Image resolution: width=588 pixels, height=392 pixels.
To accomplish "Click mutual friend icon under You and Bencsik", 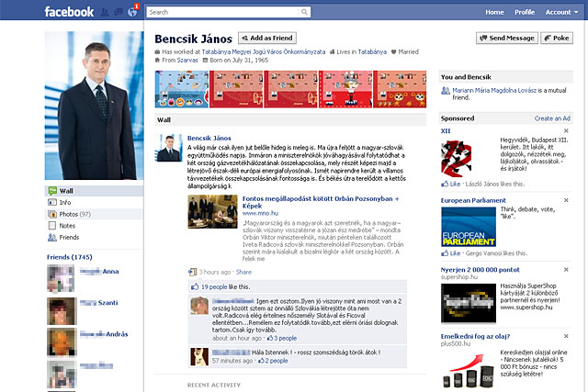I will (x=446, y=90).
